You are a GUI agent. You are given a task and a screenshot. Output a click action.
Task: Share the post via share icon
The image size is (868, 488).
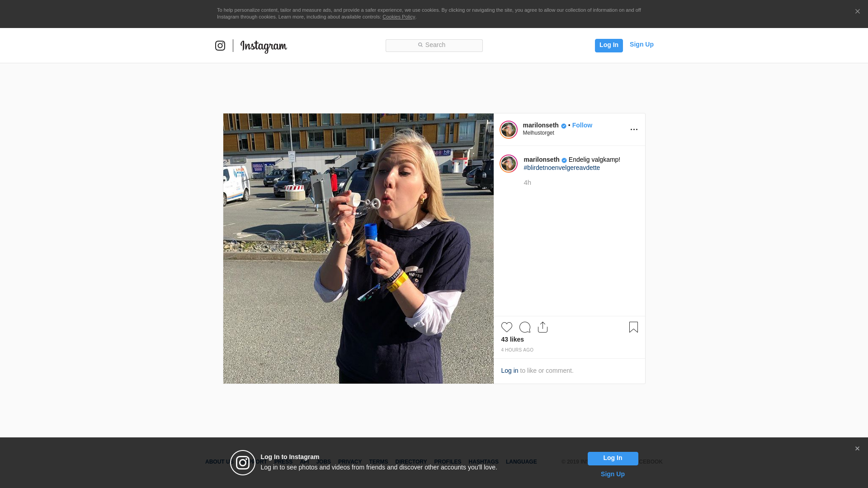coord(543,327)
